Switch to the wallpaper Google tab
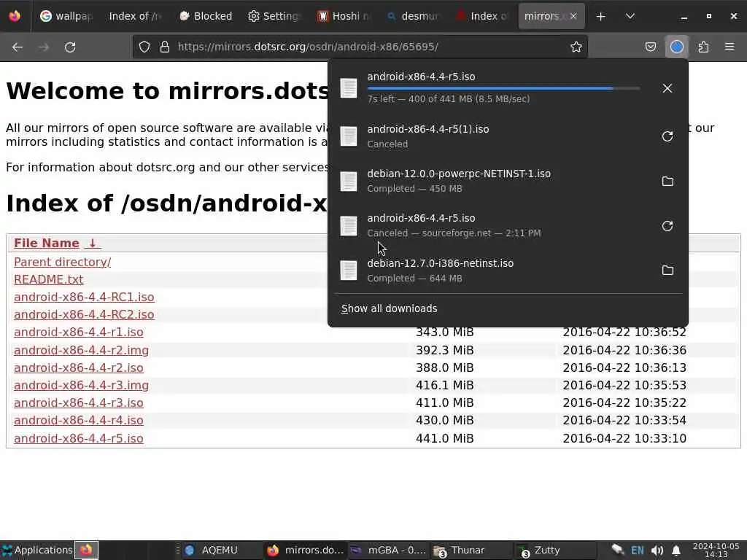Screen dimensions: 747x560 tap(66, 16)
